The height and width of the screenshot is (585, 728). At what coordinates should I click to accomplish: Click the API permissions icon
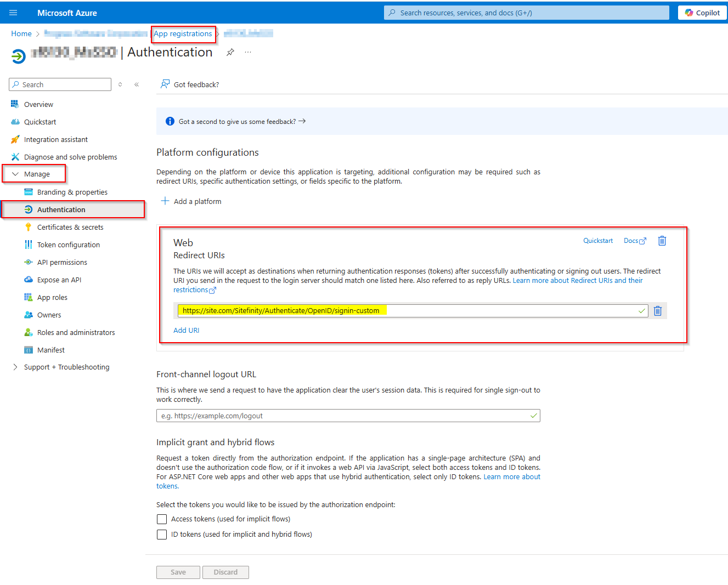[29, 262]
